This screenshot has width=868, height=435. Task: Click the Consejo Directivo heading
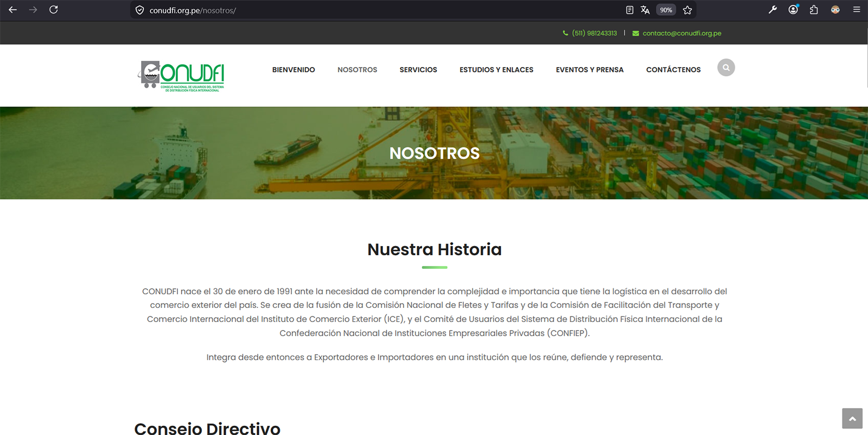207,428
